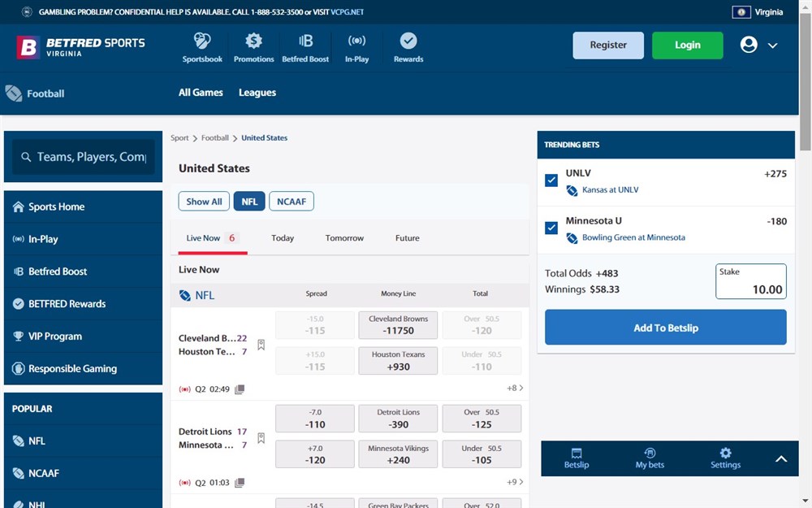Open the Rewards checkmark icon
Image resolution: width=812 pixels, height=508 pixels.
pos(408,41)
